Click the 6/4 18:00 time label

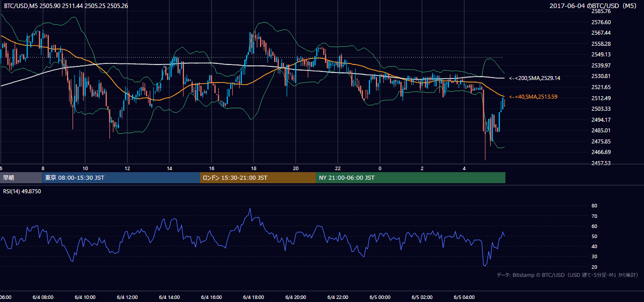(x=253, y=297)
